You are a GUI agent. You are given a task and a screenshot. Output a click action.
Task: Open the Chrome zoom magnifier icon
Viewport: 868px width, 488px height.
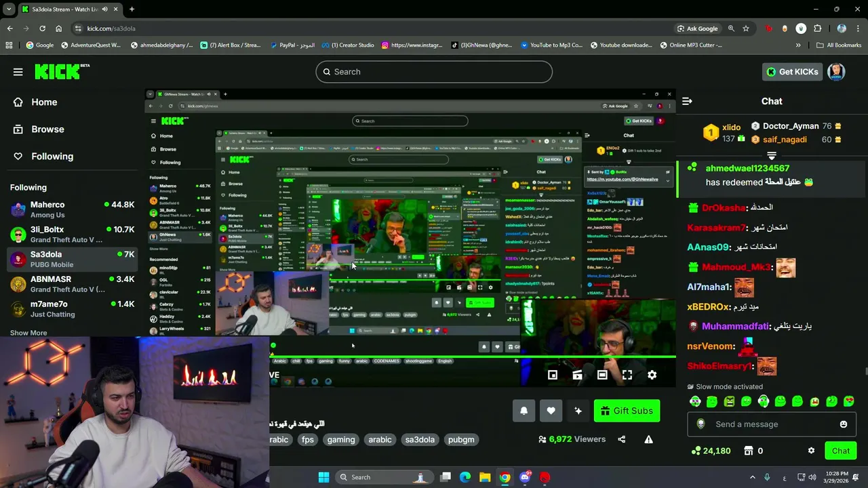coord(731,28)
